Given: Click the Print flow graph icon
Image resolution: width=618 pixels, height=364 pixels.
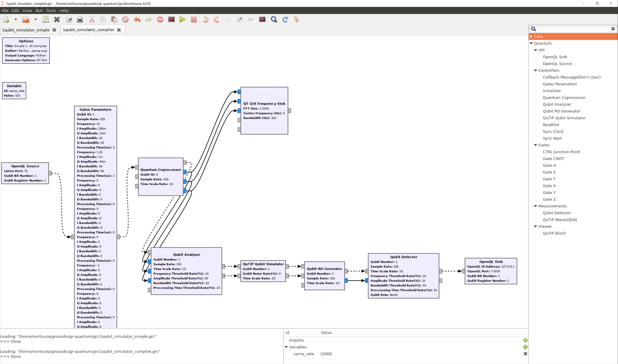Looking at the screenshot, I should coord(80,19).
